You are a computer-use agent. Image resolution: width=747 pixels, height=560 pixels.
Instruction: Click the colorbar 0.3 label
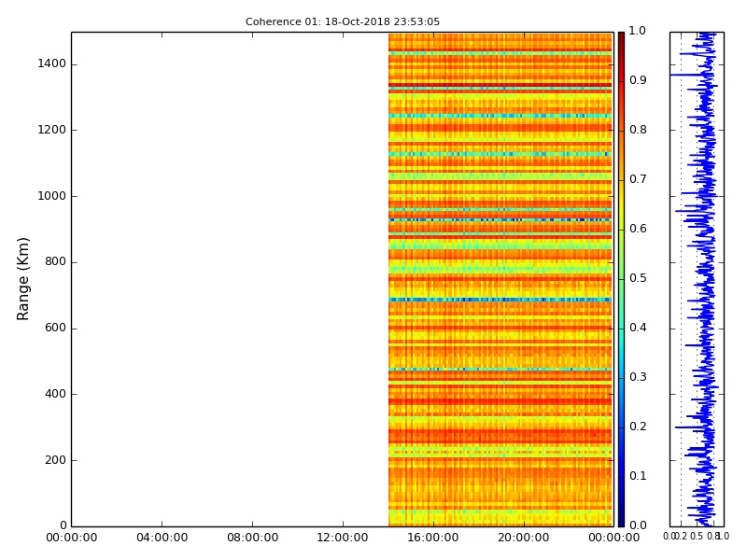pyautogui.click(x=638, y=377)
